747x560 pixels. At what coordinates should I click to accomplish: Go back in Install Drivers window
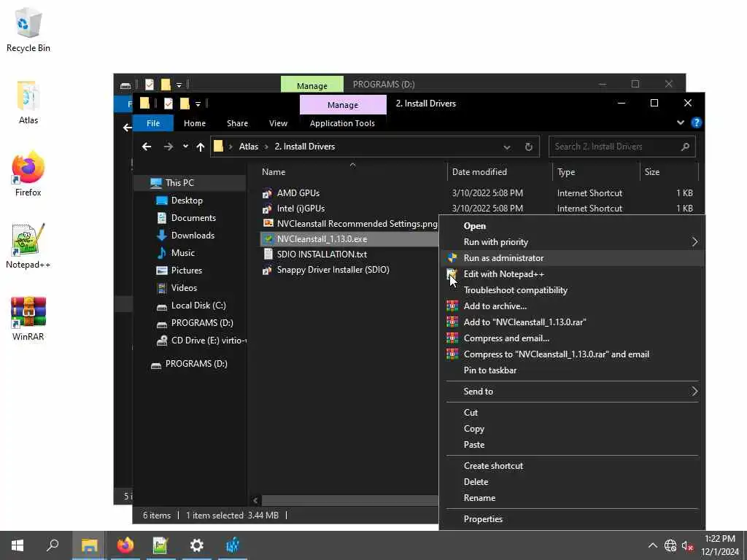(147, 147)
